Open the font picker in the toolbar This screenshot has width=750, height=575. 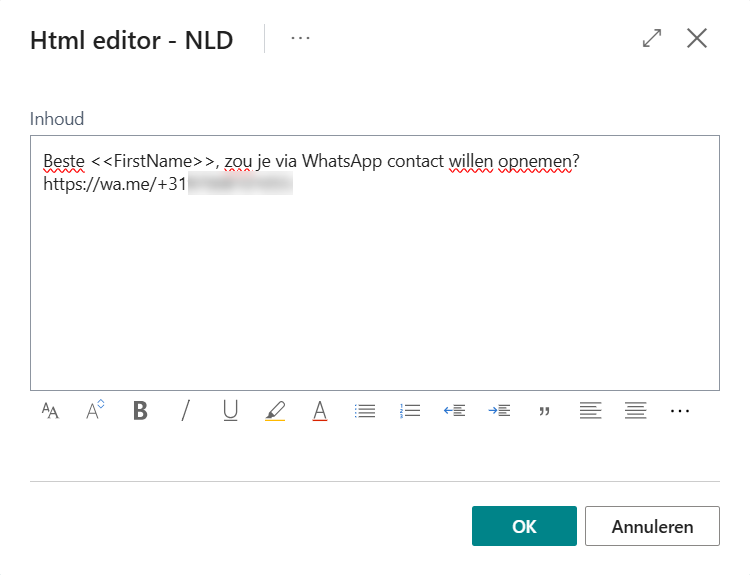tap(50, 411)
